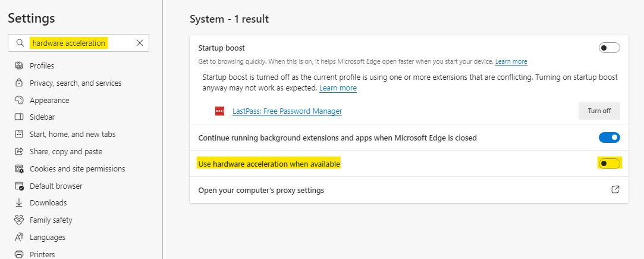644x259 pixels.
Task: Click the Profiles icon in sidebar
Action: click(x=19, y=65)
